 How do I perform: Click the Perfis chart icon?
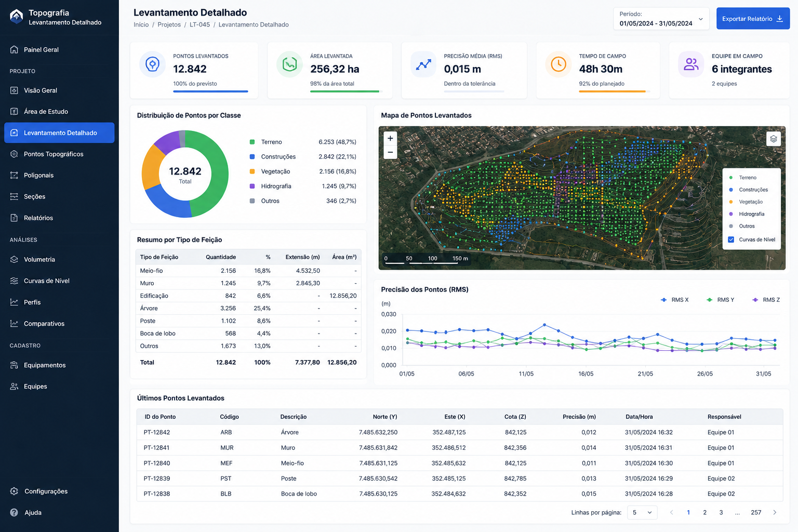point(14,302)
